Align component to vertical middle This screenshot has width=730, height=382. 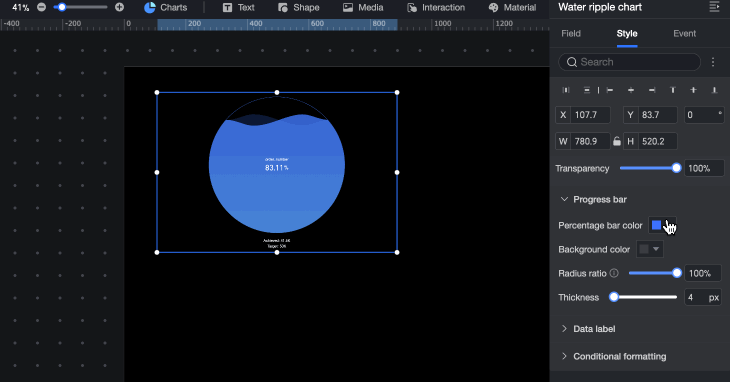pyautogui.click(x=693, y=90)
